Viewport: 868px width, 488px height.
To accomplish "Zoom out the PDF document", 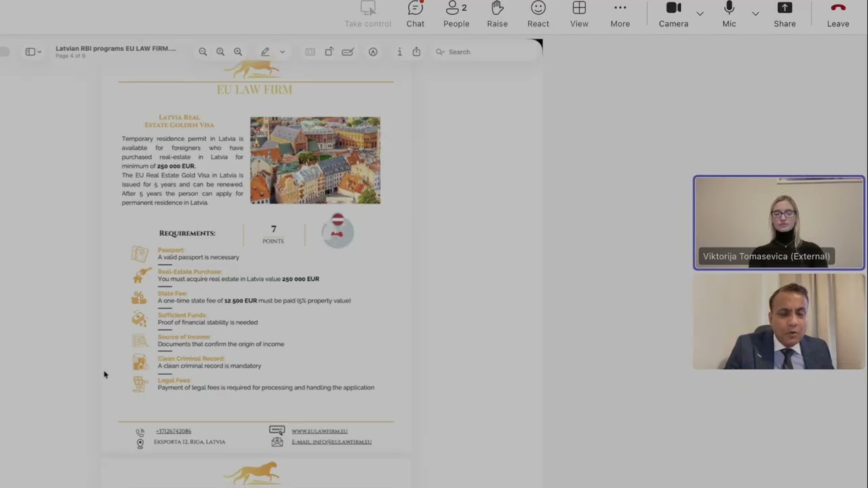I will coord(203,52).
